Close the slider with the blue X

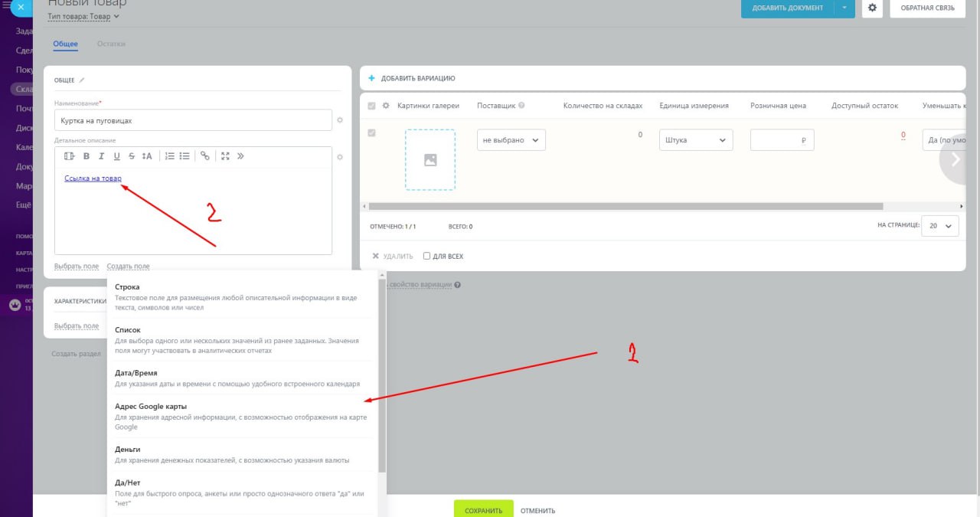(21, 7)
